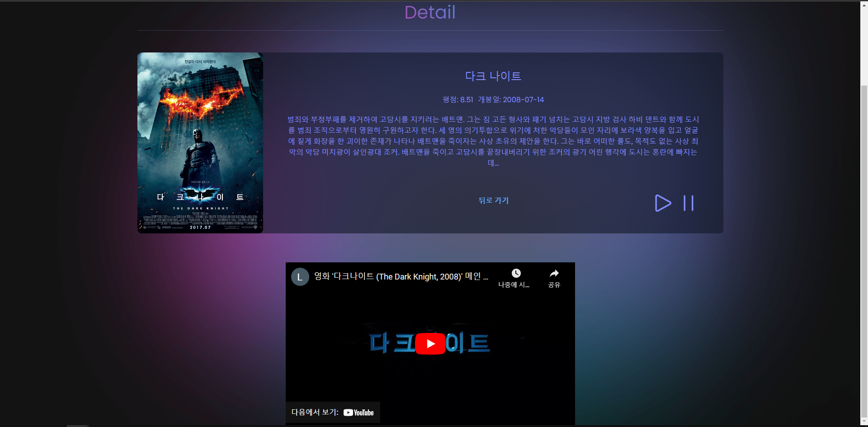
Task: Click the YouTube logo in the watermark
Action: pyautogui.click(x=359, y=412)
